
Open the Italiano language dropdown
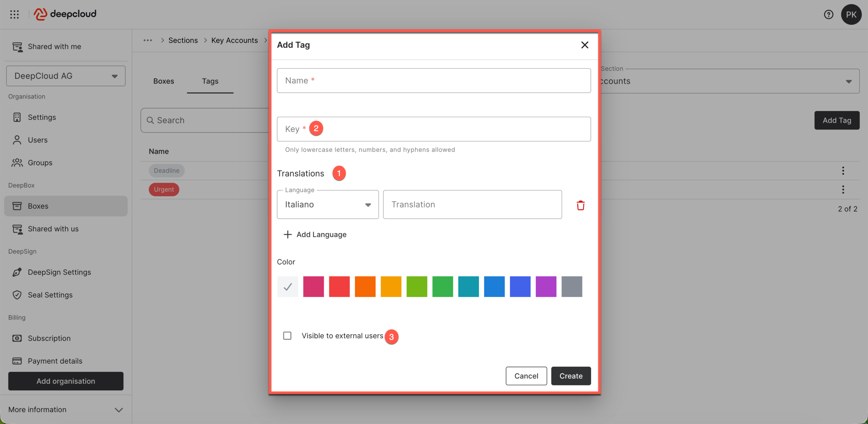coord(328,205)
